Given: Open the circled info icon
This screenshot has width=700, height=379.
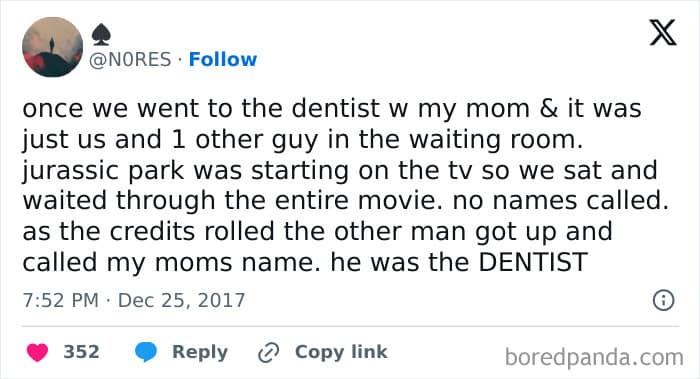Looking at the screenshot, I should [663, 300].
